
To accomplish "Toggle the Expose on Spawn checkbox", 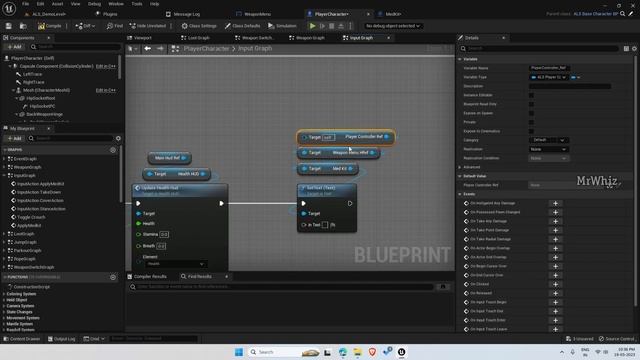I will coord(531,113).
